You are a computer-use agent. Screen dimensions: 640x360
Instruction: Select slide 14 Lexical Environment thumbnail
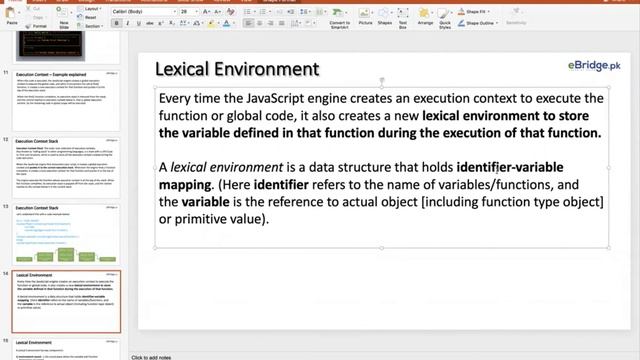[66, 301]
